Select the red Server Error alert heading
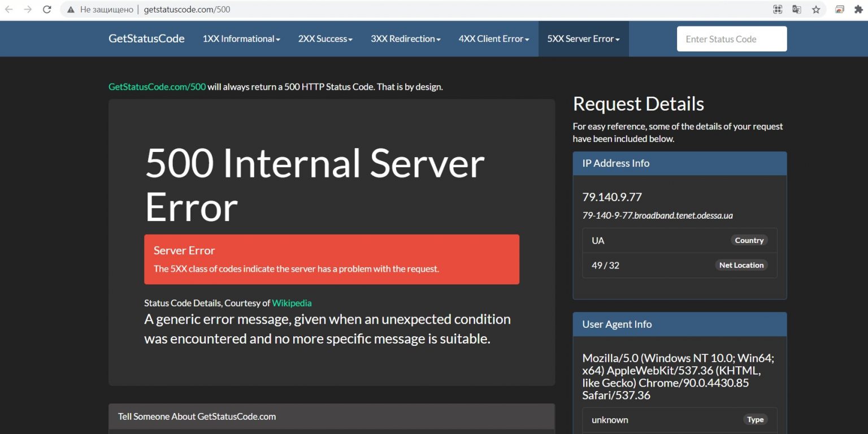 tap(184, 250)
